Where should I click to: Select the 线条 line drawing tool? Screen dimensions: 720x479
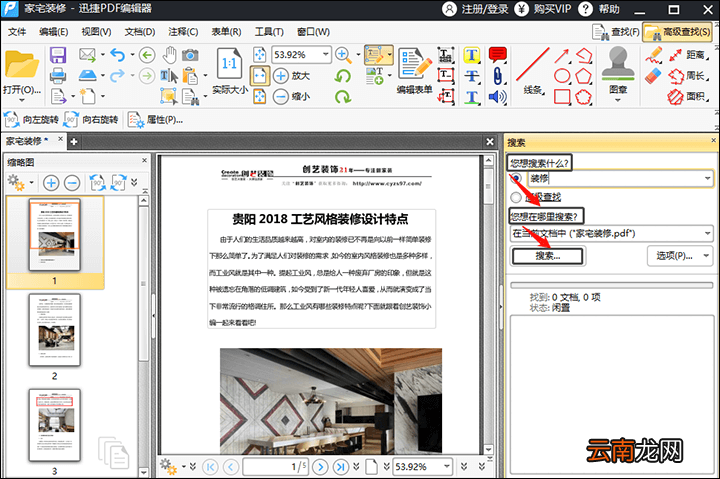[533, 70]
